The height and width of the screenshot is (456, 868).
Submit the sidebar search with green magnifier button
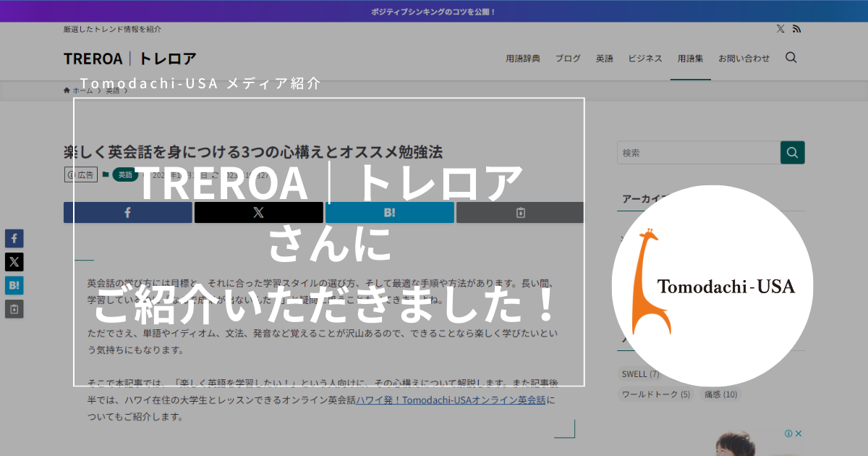coord(793,153)
